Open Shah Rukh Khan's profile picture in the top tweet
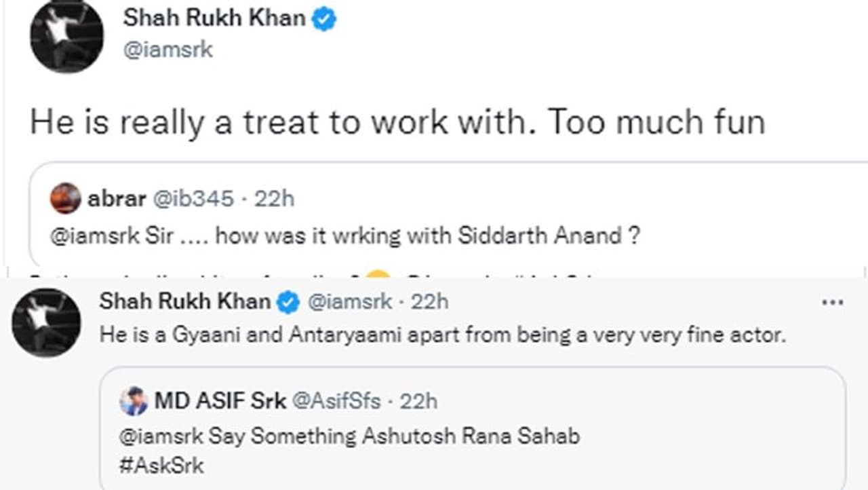 coord(66,36)
